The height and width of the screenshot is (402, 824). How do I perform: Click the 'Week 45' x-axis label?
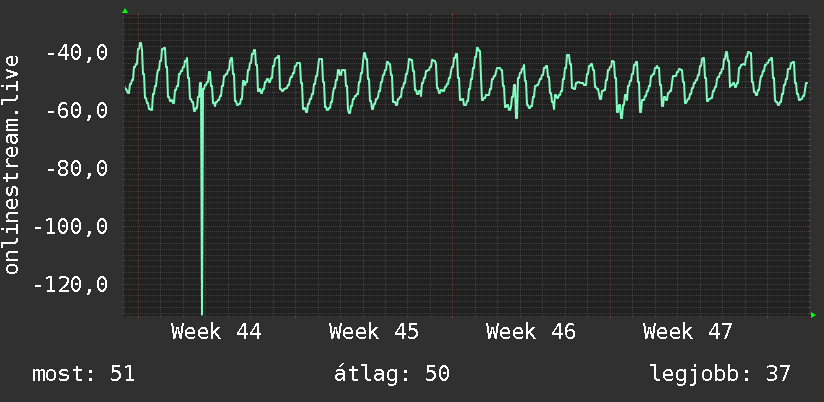coord(374,332)
